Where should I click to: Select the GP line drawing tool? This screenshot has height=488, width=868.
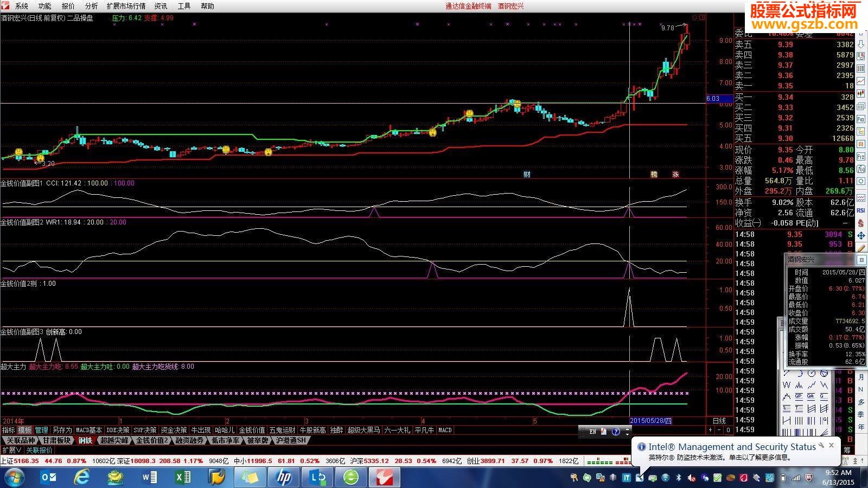pos(799,396)
